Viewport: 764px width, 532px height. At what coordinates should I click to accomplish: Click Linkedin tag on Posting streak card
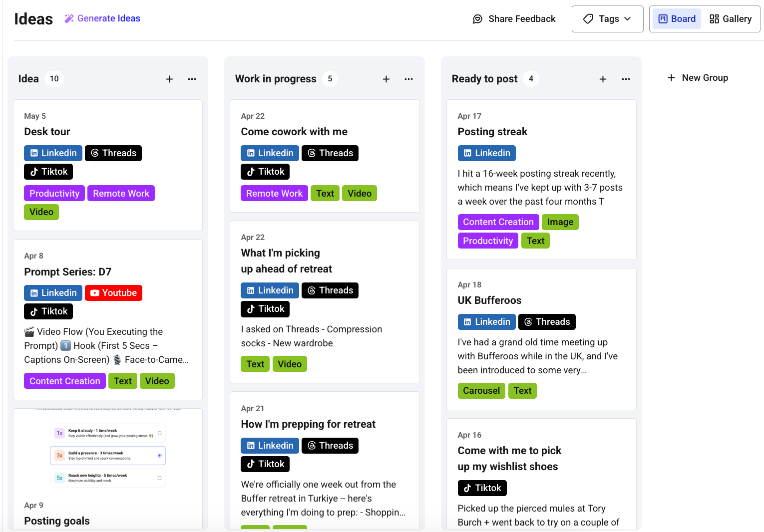(487, 153)
